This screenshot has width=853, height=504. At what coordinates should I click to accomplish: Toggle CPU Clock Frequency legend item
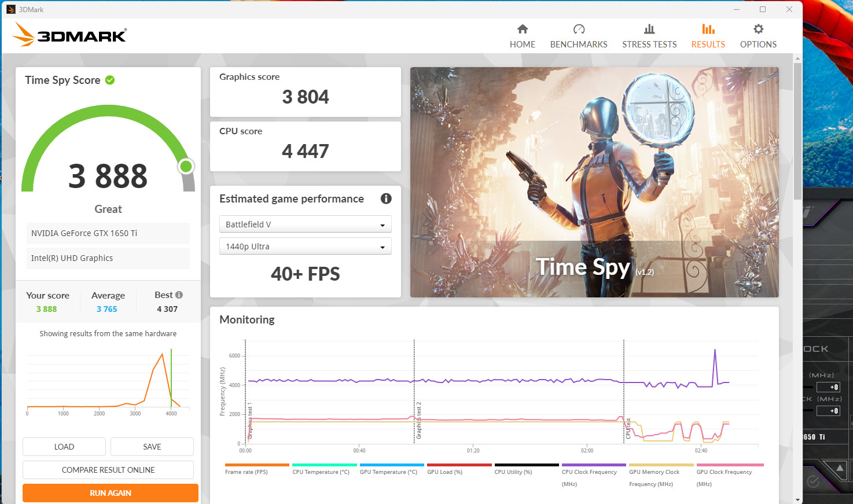(593, 476)
